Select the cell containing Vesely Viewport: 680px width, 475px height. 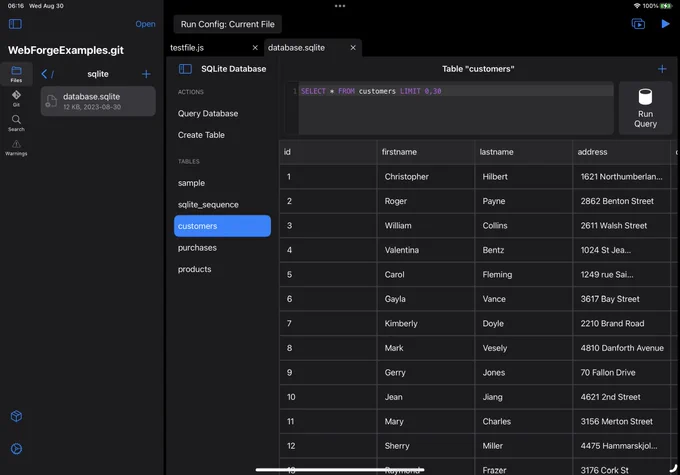click(524, 348)
